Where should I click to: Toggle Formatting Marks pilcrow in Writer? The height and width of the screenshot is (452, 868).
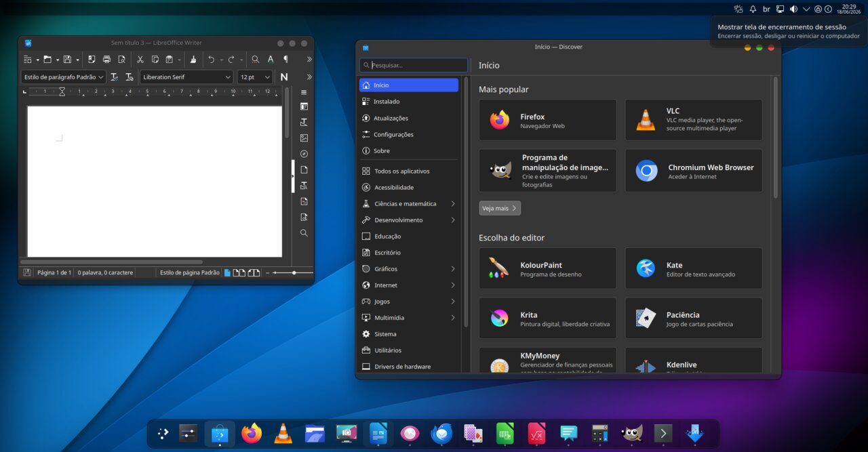point(285,60)
